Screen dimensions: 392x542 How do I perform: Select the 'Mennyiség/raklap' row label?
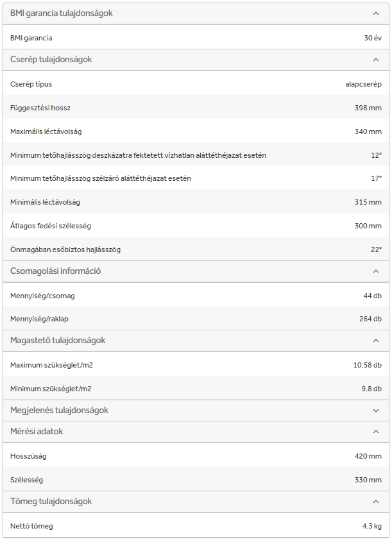(x=38, y=319)
